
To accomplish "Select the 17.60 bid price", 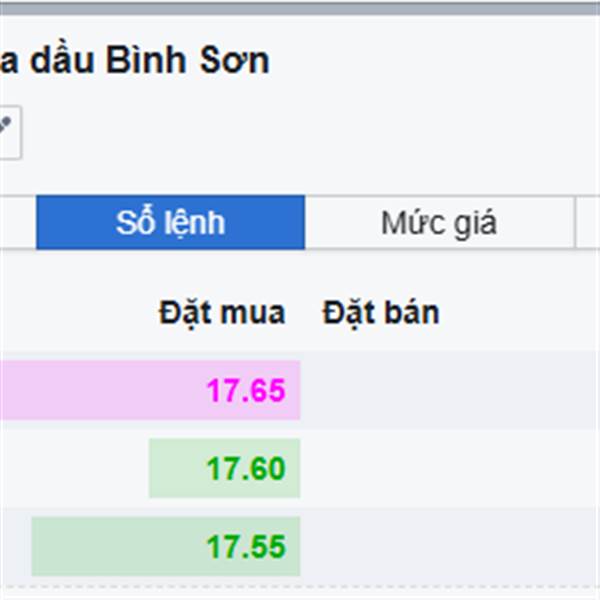I will point(246,468).
